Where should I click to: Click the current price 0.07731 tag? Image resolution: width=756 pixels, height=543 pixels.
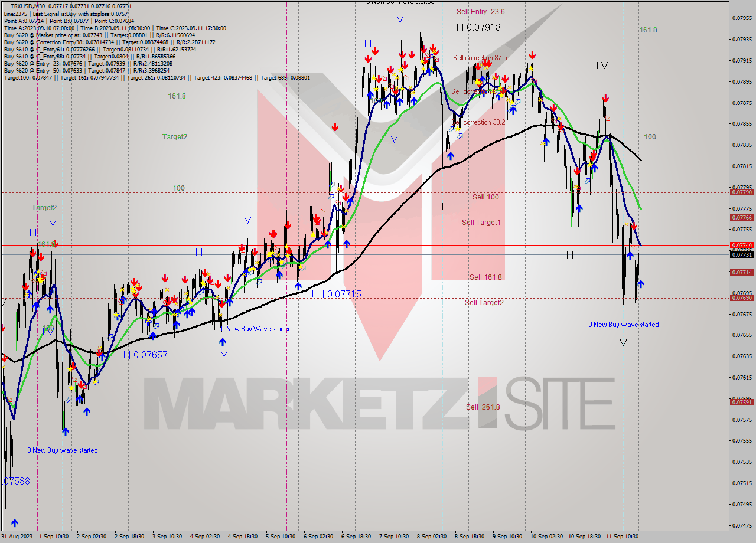click(742, 254)
